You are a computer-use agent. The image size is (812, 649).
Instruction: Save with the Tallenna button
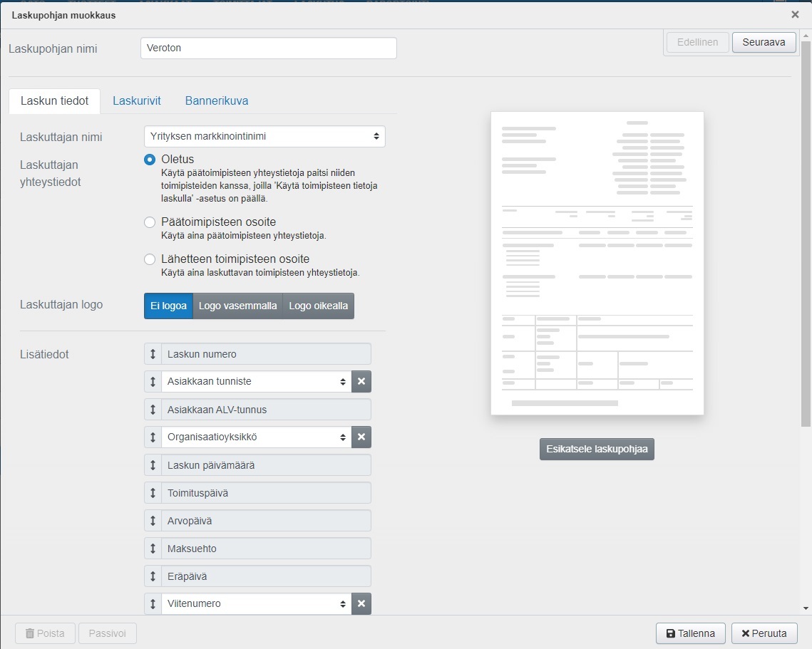tap(690, 633)
